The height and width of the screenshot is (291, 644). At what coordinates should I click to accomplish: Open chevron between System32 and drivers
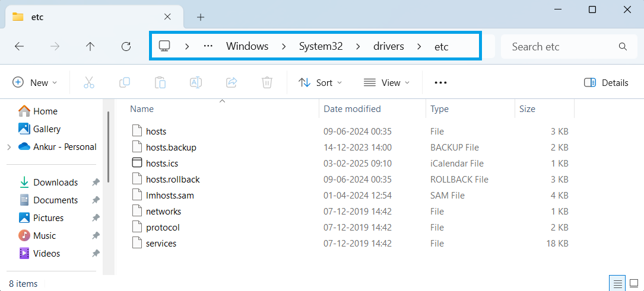pos(358,47)
